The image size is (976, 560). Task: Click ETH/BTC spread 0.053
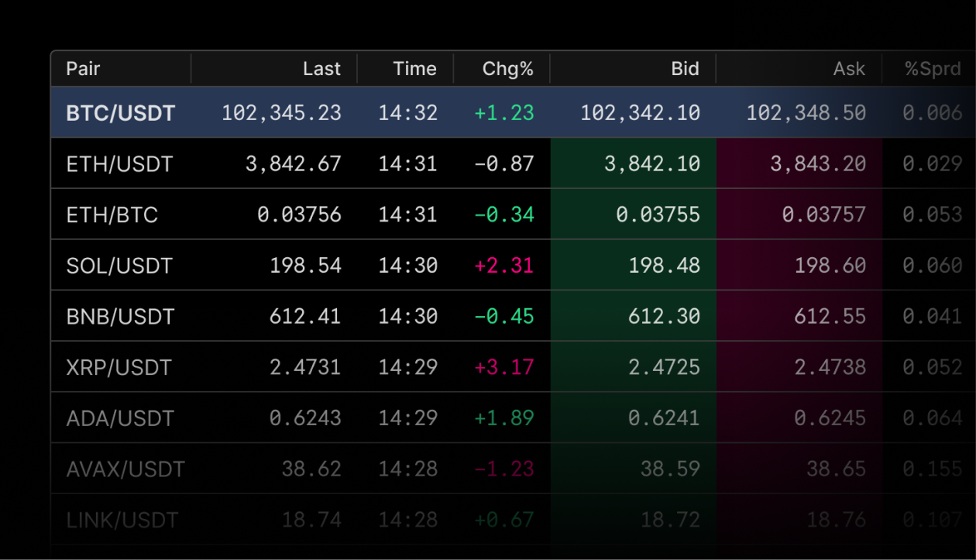pyautogui.click(x=933, y=215)
